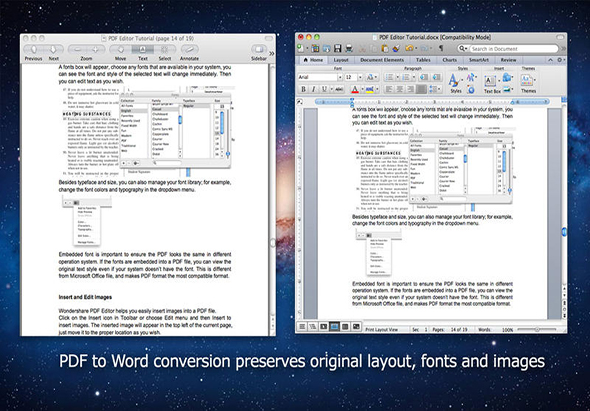The width and height of the screenshot is (590, 411).
Task: Open the SmartArt ribbon tab
Action: (479, 60)
